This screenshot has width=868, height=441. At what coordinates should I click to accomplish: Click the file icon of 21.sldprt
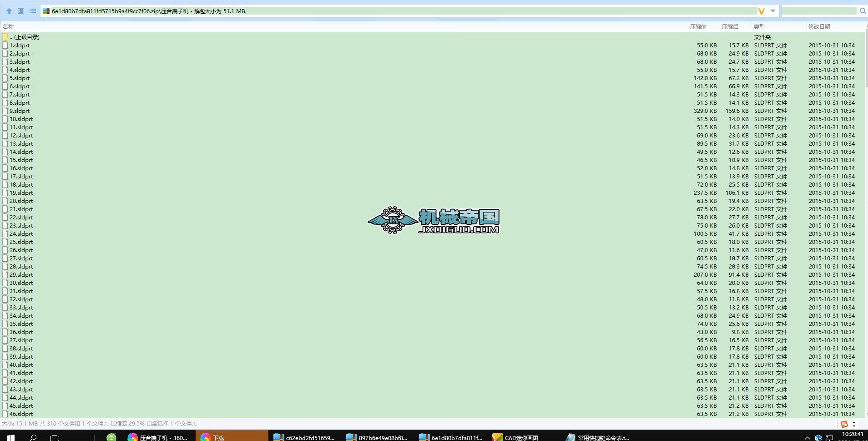pos(5,209)
